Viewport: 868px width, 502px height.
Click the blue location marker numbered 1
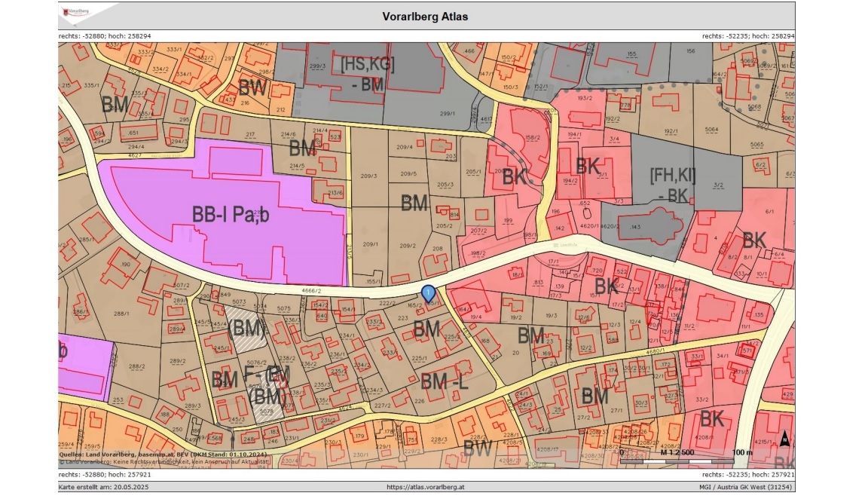[428, 292]
